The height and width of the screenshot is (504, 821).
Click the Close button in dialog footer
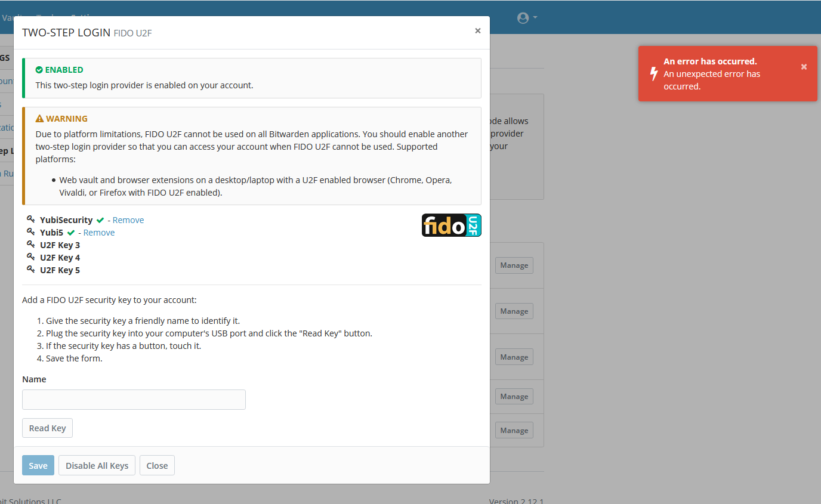pyautogui.click(x=157, y=466)
